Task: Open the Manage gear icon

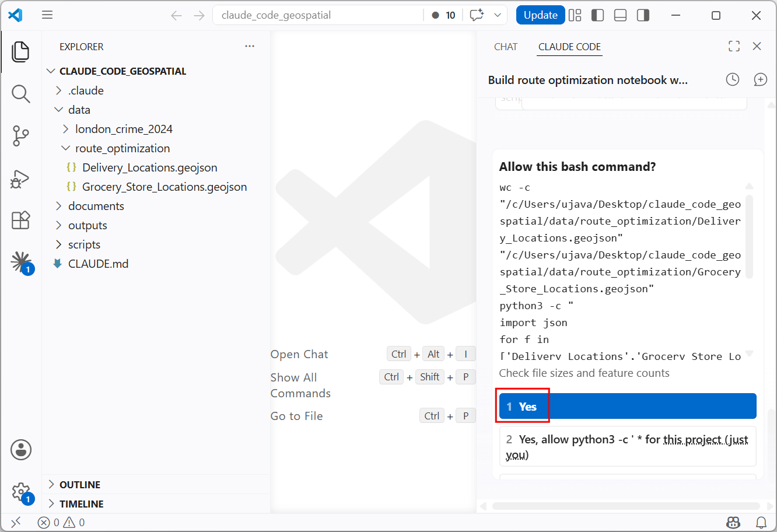Action: (21, 492)
